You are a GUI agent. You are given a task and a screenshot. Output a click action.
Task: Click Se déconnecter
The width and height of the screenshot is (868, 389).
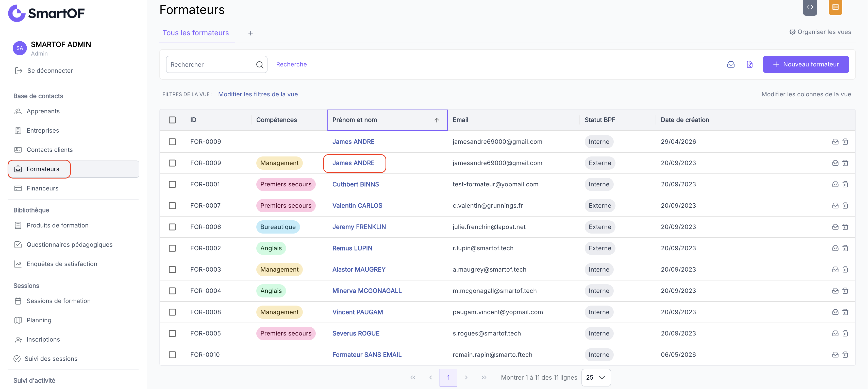[x=44, y=70]
